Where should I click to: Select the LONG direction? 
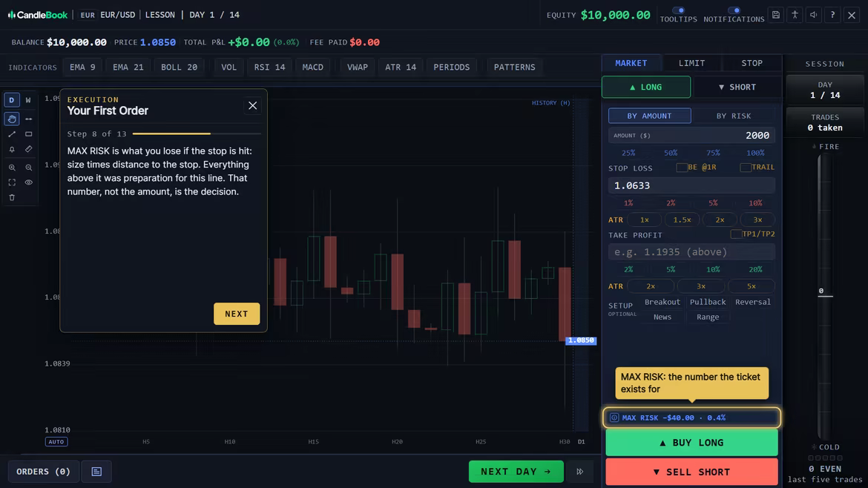point(646,87)
